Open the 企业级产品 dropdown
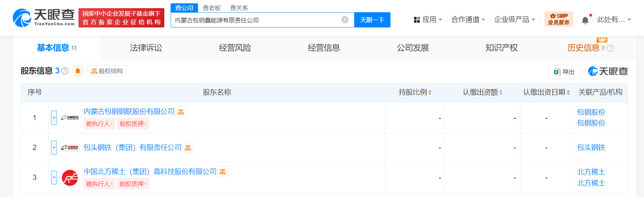The height and width of the screenshot is (197, 644). pos(514,20)
